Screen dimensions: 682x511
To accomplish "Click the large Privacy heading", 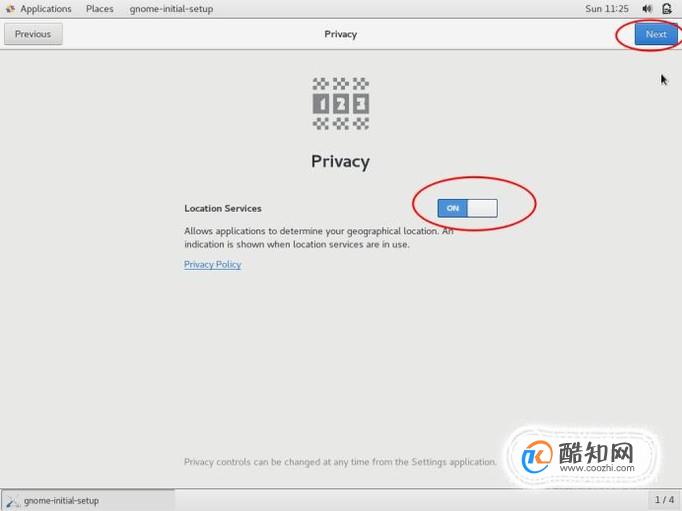I will pyautogui.click(x=341, y=161).
